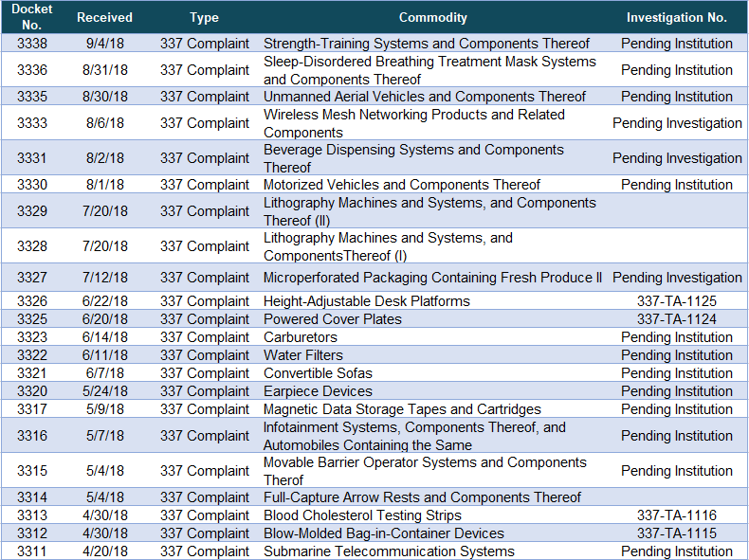This screenshot has height=560, width=749.
Task: Select docket number 3311 cell
Action: click(x=32, y=551)
